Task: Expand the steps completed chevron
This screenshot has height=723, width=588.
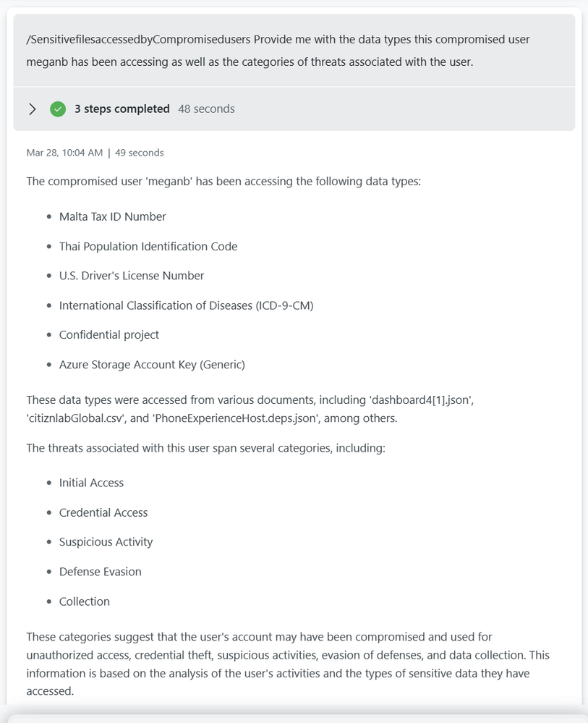Action: [32, 109]
